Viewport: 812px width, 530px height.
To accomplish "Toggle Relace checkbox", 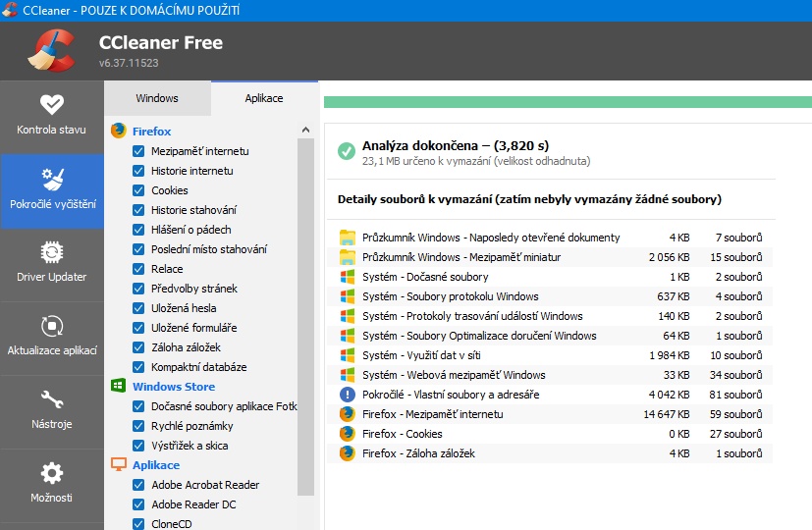I will pos(138,269).
